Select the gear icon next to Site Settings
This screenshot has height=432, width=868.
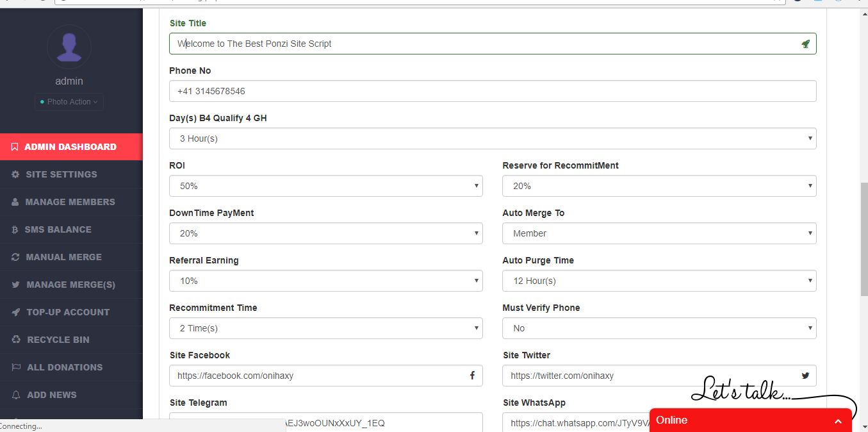pos(15,174)
